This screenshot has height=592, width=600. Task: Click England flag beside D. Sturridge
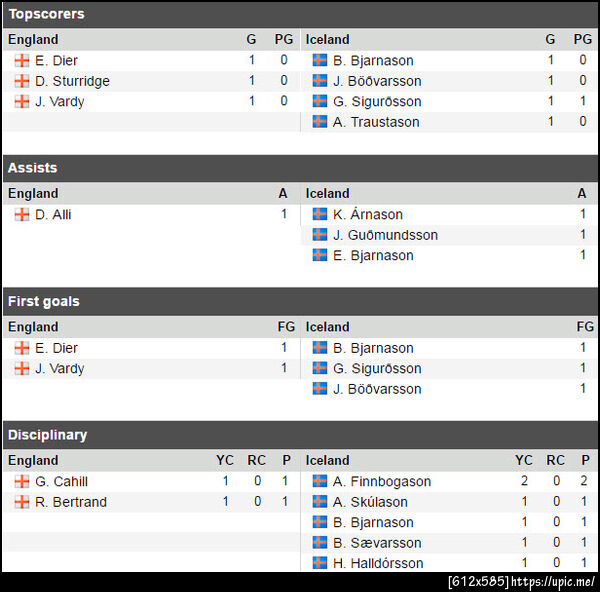(21, 81)
